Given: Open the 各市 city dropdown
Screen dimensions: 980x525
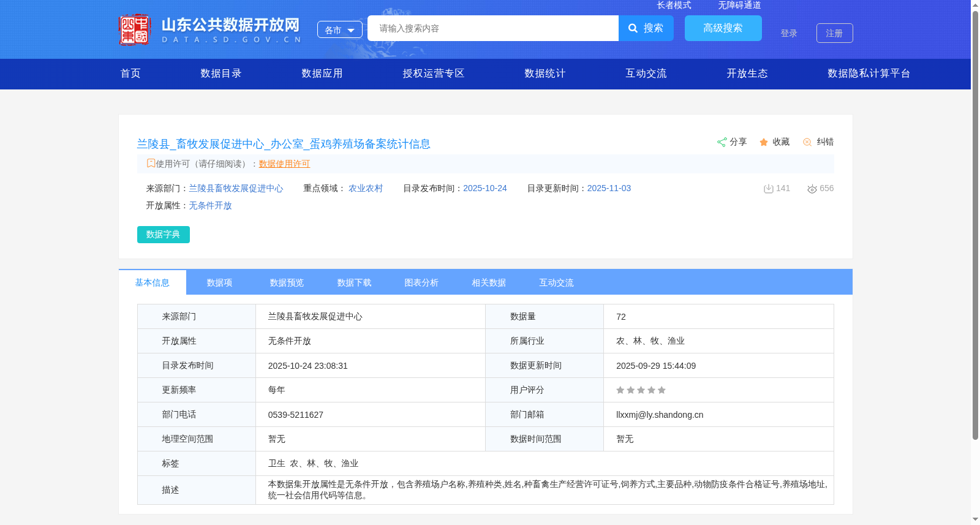Looking at the screenshot, I should 340,29.
